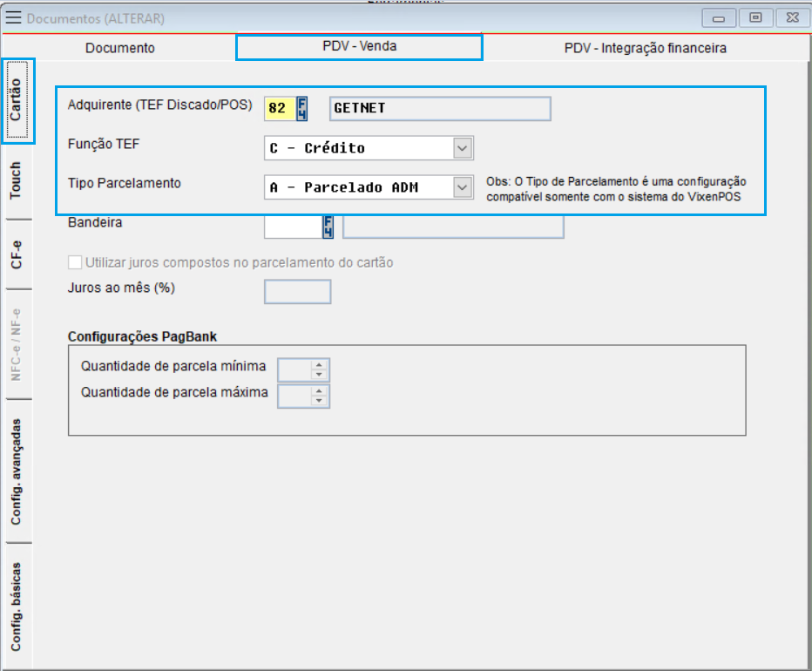Image resolution: width=812 pixels, height=671 pixels.
Task: Increase the quantidade de parcela mínima
Action: pos(320,365)
